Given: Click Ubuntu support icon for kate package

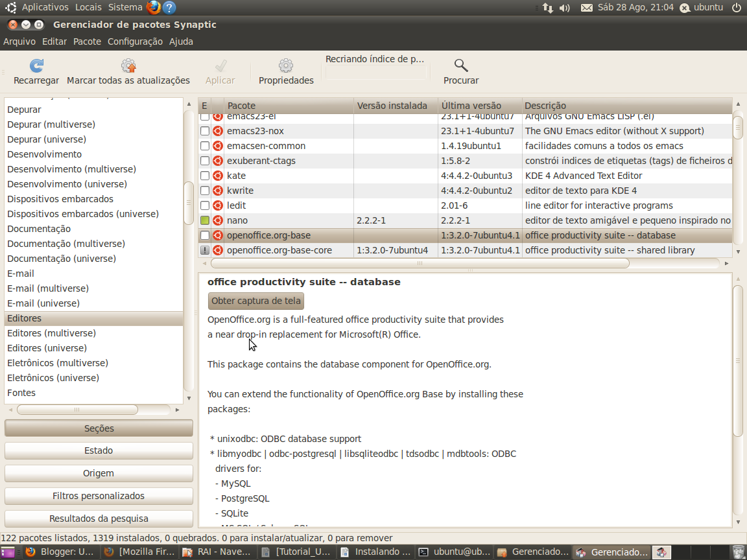Looking at the screenshot, I should coord(218,176).
